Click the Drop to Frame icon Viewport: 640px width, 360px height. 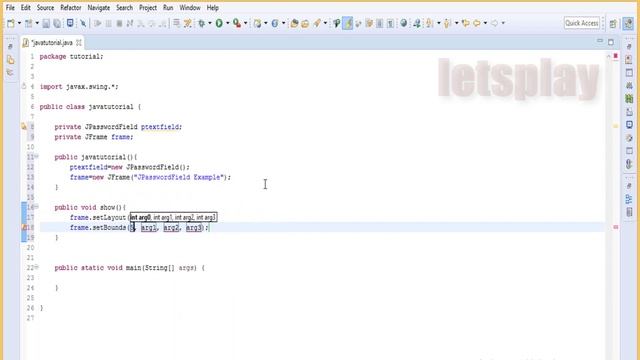[176, 24]
